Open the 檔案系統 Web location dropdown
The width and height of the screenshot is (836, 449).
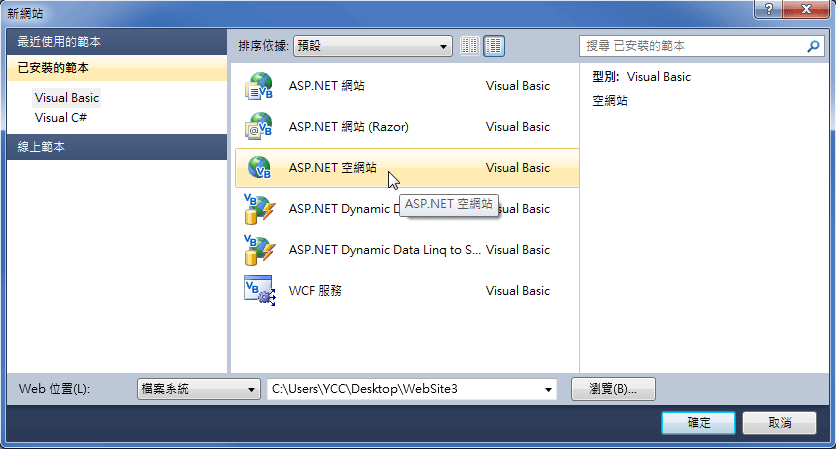tap(198, 389)
